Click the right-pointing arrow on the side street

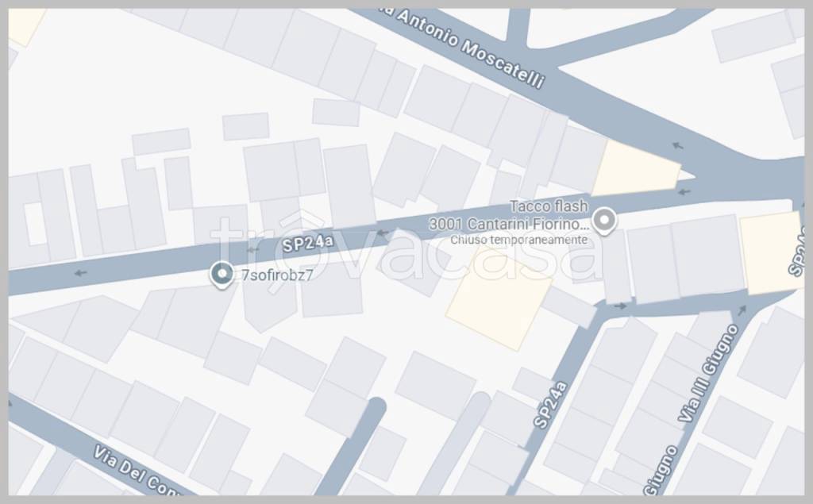[620, 306]
